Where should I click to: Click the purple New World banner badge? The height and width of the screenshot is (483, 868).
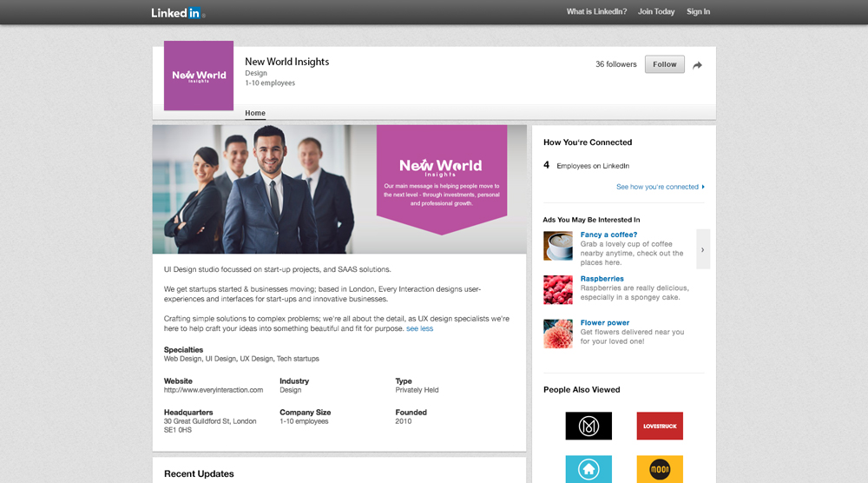pyautogui.click(x=442, y=178)
